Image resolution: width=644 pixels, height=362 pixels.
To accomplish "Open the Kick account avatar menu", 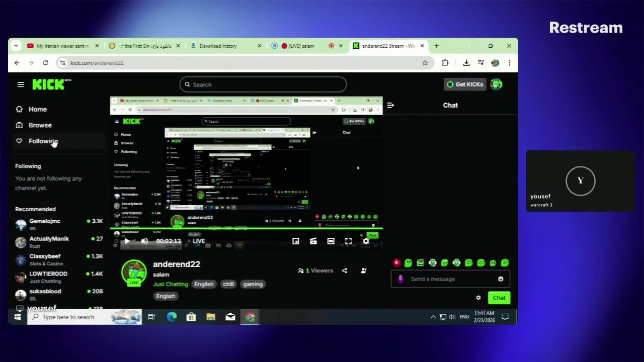I will point(496,84).
